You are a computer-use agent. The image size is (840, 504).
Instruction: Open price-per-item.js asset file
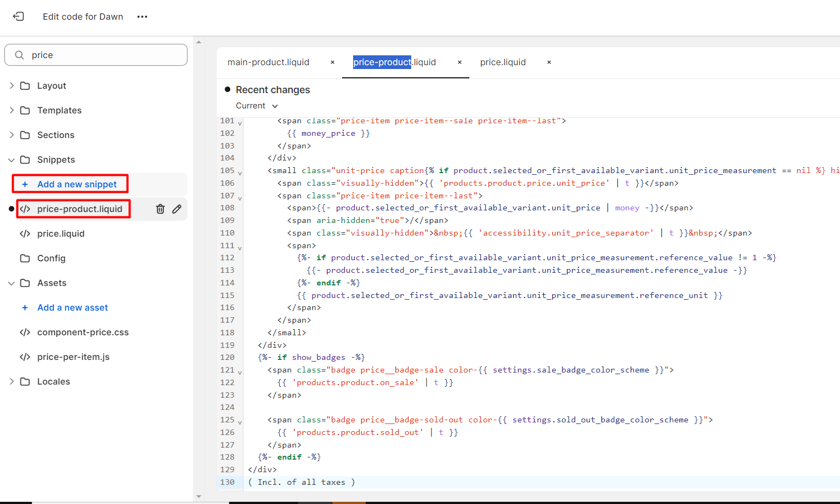coord(73,357)
